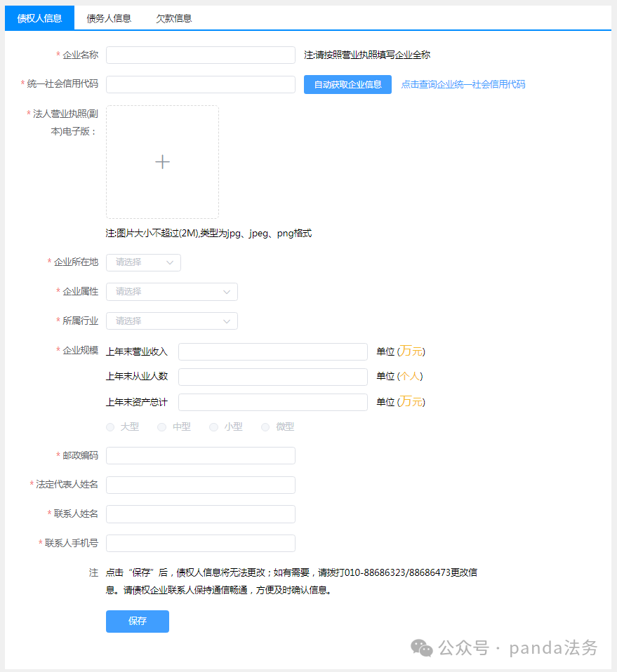
Task: Select the 中型 enterprise size radio button
Action: point(162,426)
